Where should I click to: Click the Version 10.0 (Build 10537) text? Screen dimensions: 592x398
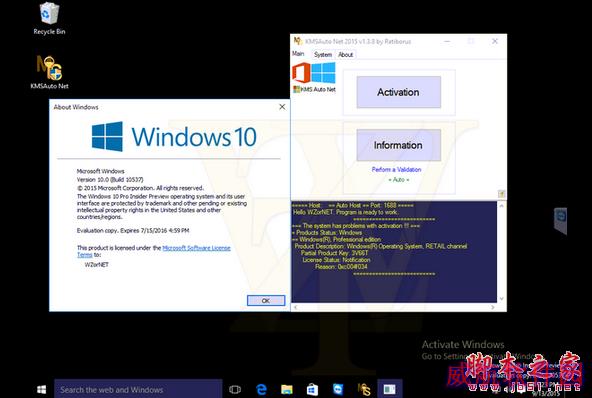[x=110, y=180]
